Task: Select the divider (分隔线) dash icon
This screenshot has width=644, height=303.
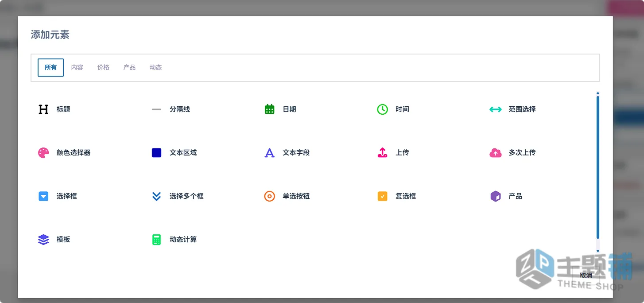Action: click(156, 109)
